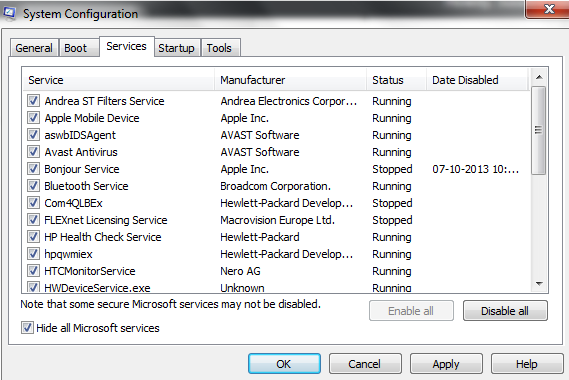Sort by Date Disabled column header

[478, 80]
